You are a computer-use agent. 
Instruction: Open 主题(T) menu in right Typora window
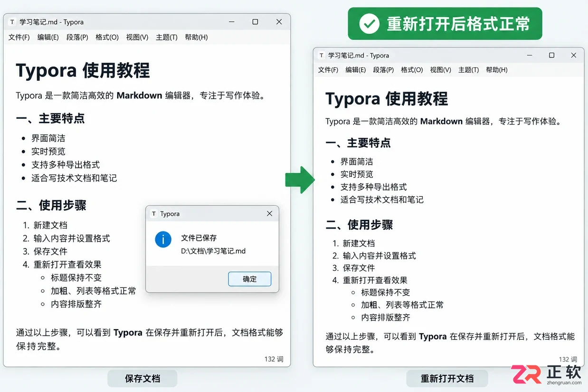468,70
